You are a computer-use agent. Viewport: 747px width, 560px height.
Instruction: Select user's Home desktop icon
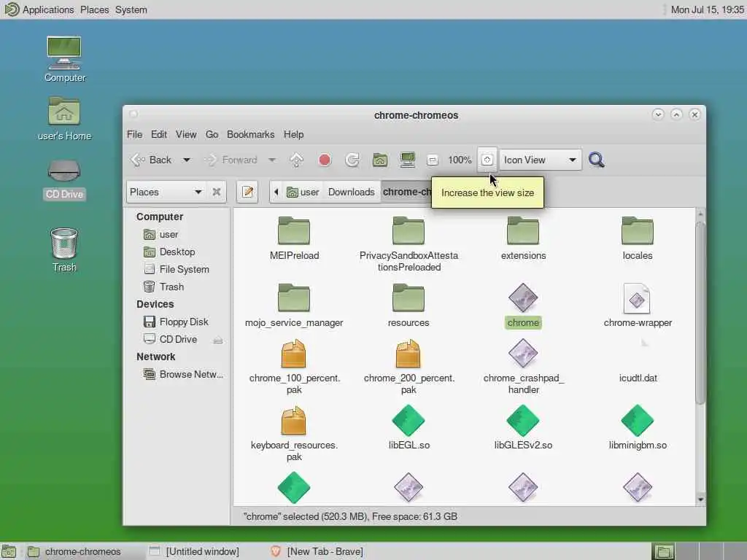click(x=64, y=119)
